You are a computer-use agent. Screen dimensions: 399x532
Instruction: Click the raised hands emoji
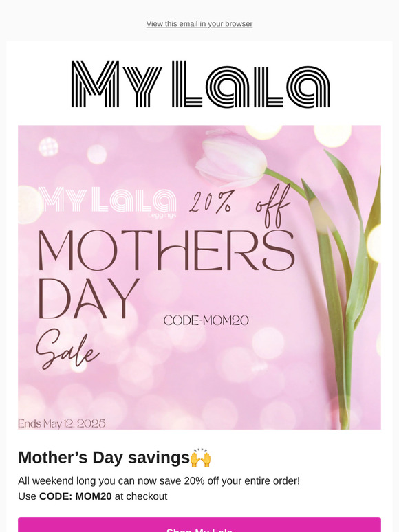click(201, 458)
